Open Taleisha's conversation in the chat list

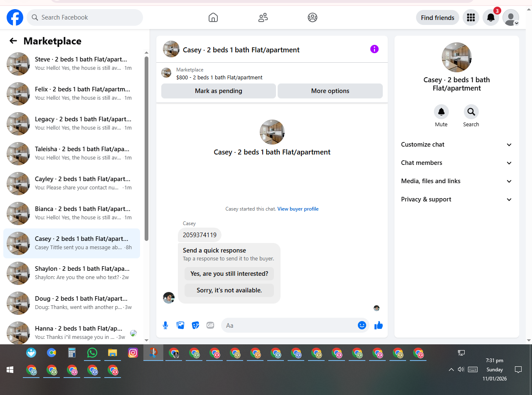[71, 154]
